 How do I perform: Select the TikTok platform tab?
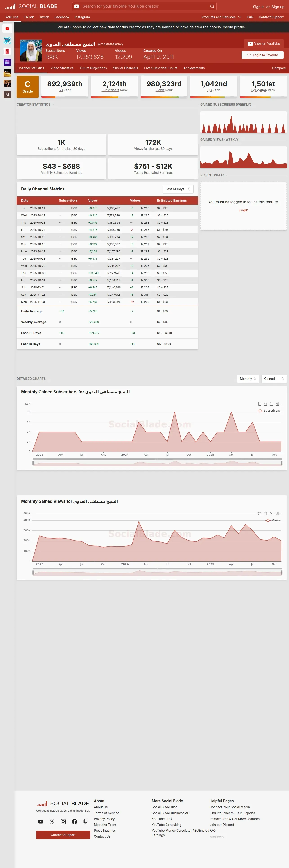pos(29,17)
